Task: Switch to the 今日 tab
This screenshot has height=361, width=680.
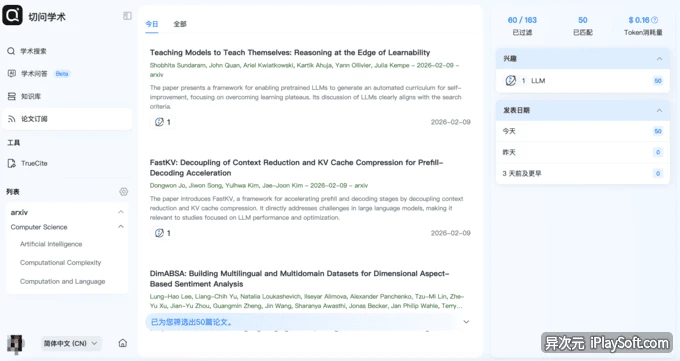Action: pyautogui.click(x=152, y=24)
